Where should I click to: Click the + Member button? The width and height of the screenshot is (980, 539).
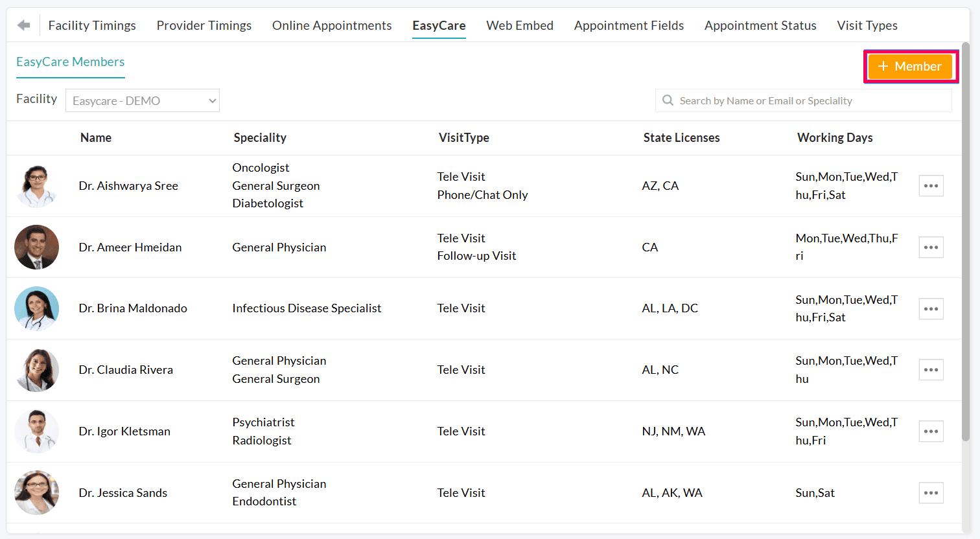click(910, 66)
